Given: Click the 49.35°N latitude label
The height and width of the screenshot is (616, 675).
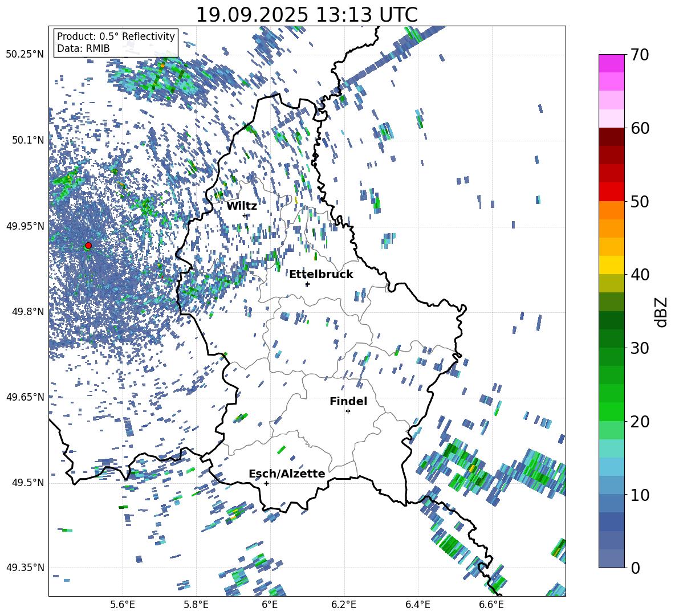Looking at the screenshot, I should [x=26, y=568].
